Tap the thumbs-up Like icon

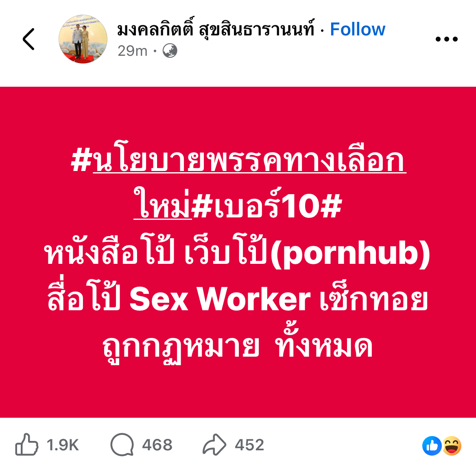27,445
